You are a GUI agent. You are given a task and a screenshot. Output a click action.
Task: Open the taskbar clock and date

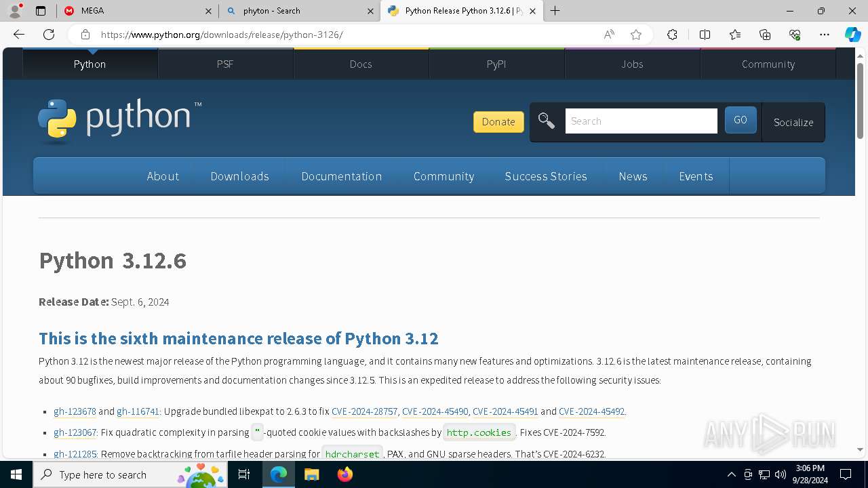pyautogui.click(x=810, y=474)
